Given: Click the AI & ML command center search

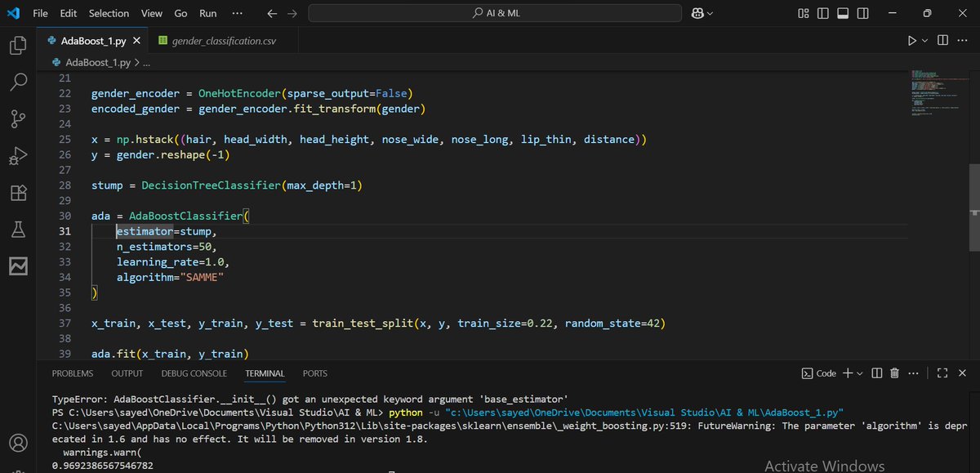Looking at the screenshot, I should pyautogui.click(x=495, y=13).
